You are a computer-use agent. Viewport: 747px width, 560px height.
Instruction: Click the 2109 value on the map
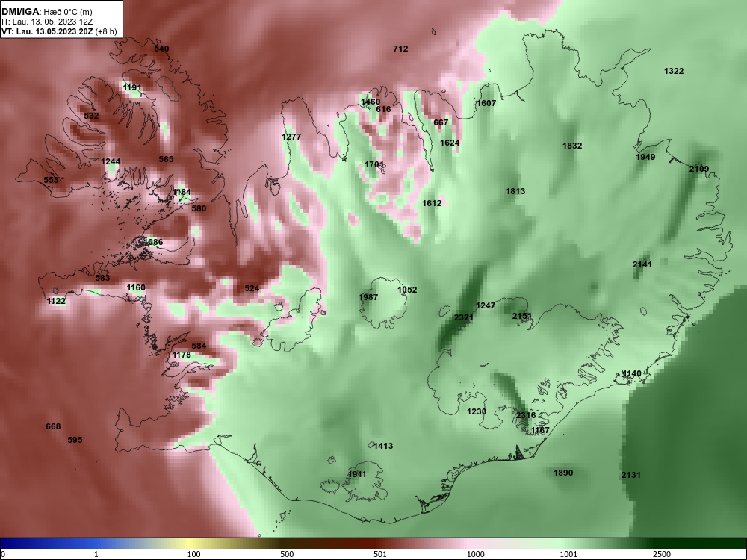coord(699,169)
